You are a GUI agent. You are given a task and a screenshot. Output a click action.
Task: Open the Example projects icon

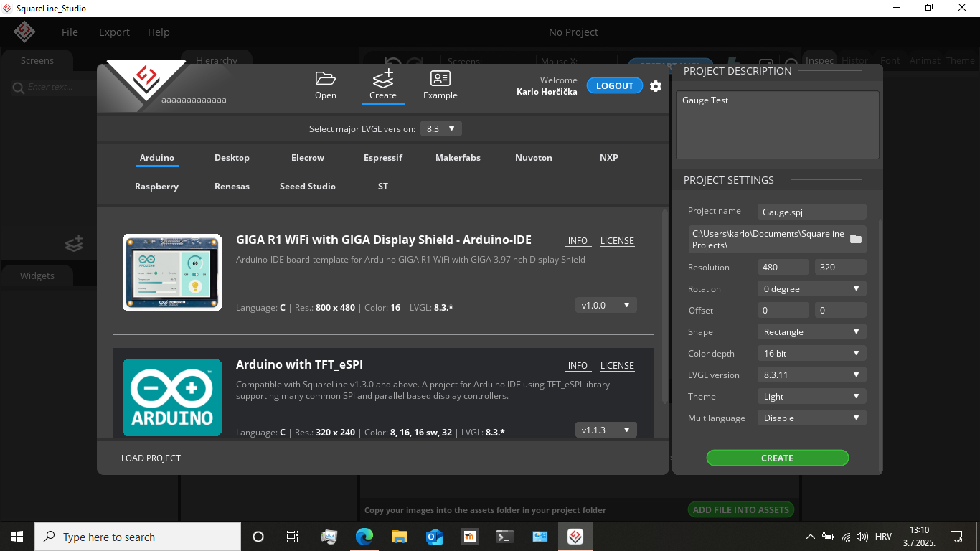point(440,85)
